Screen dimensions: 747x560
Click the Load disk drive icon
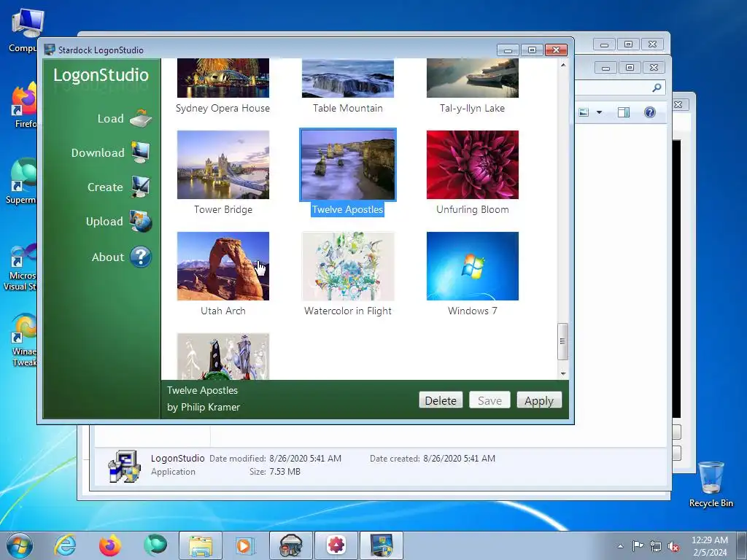[141, 119]
